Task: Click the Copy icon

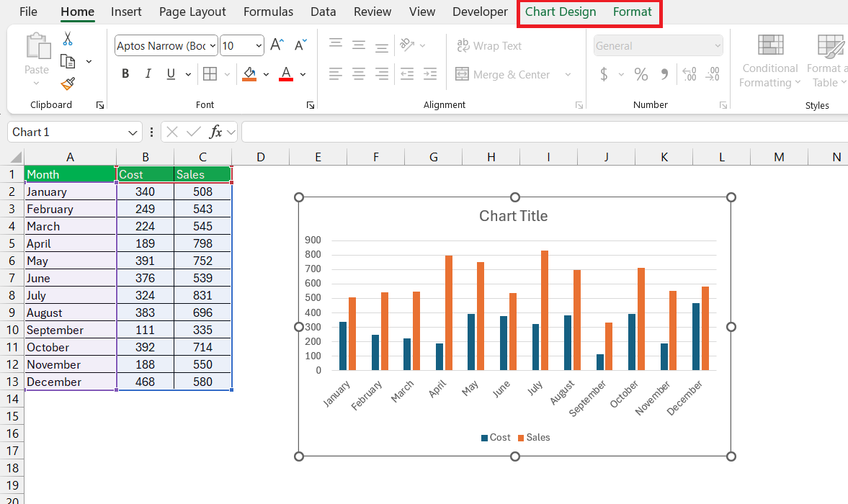Action: pos(68,62)
